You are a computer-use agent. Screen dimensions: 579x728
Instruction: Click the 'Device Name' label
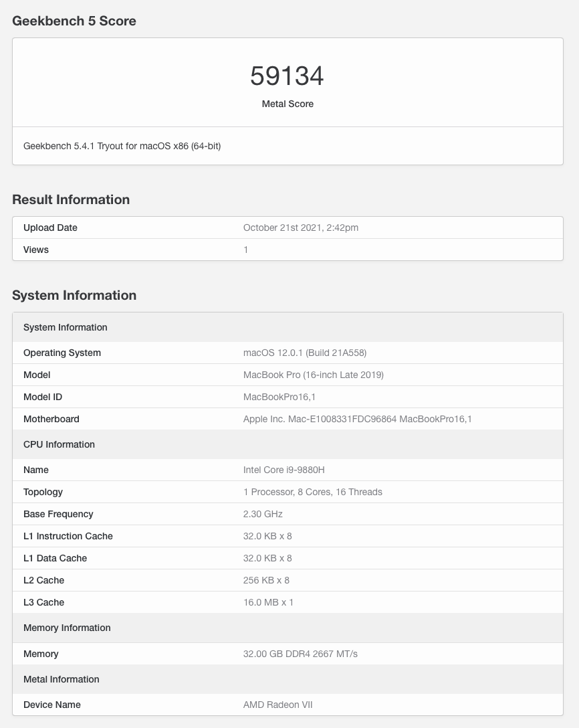pyautogui.click(x=52, y=705)
